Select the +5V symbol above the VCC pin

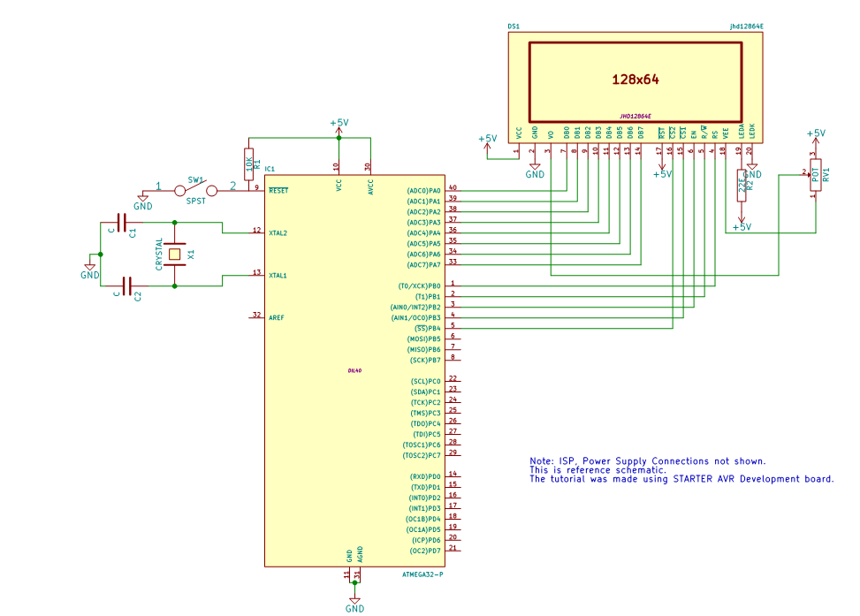coord(339,125)
